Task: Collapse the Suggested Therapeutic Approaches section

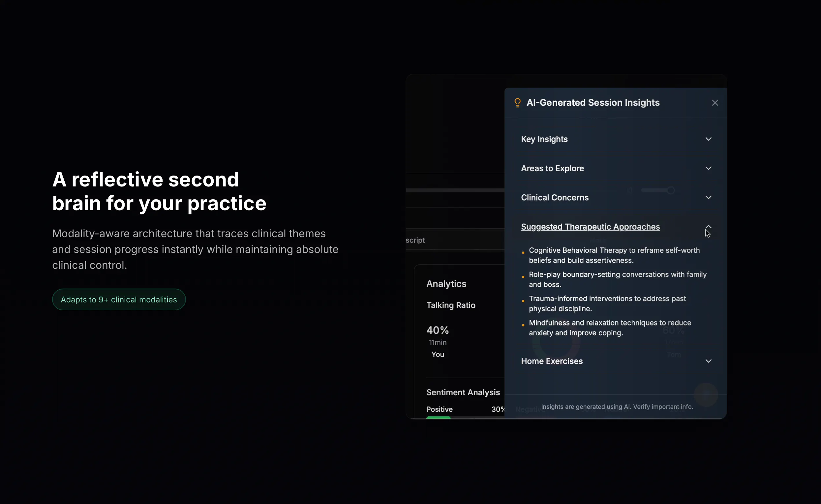Action: tap(708, 227)
